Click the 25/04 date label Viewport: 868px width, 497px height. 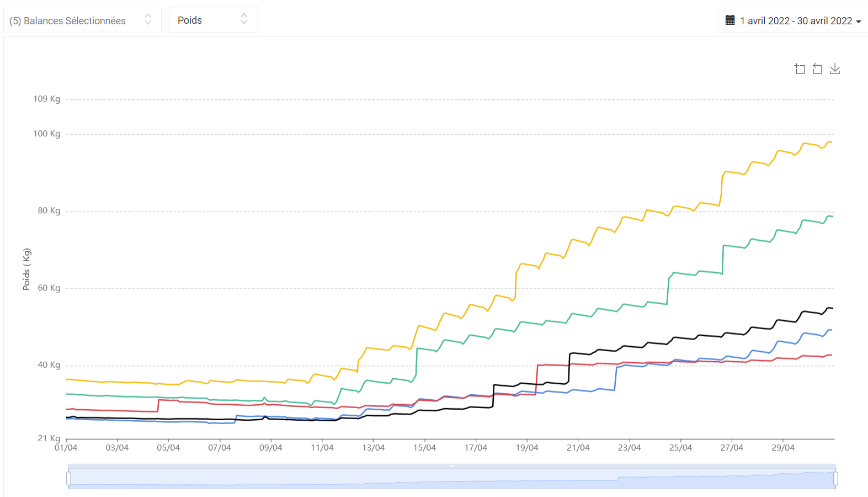[681, 447]
